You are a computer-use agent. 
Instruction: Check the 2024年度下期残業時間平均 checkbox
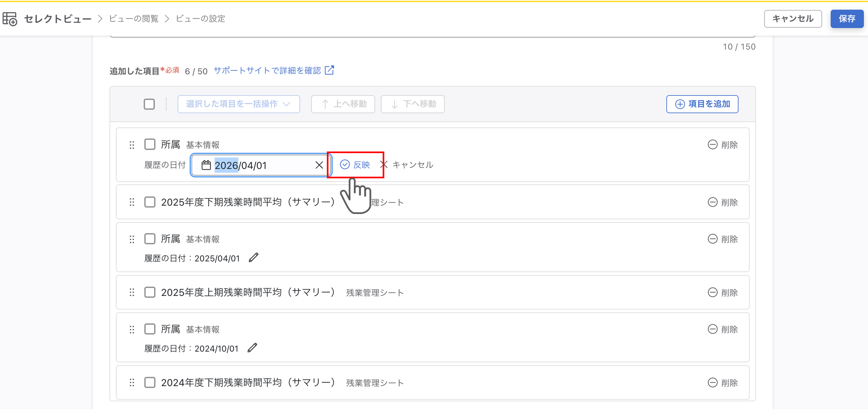(x=150, y=383)
